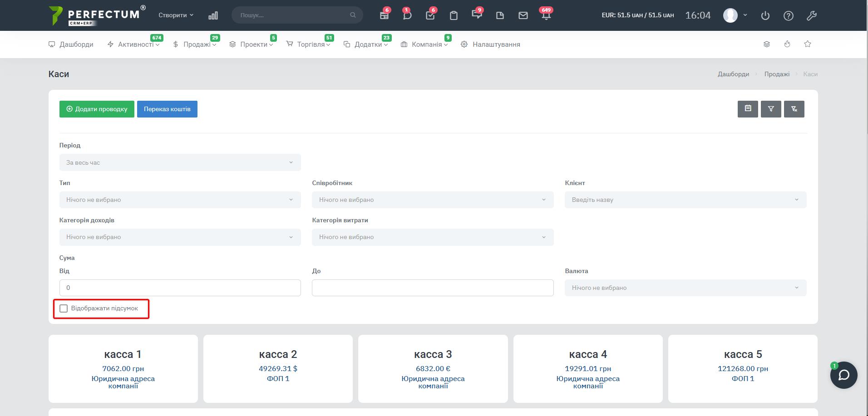Click the star favorites icon
This screenshot has height=416, width=868.
808,44
